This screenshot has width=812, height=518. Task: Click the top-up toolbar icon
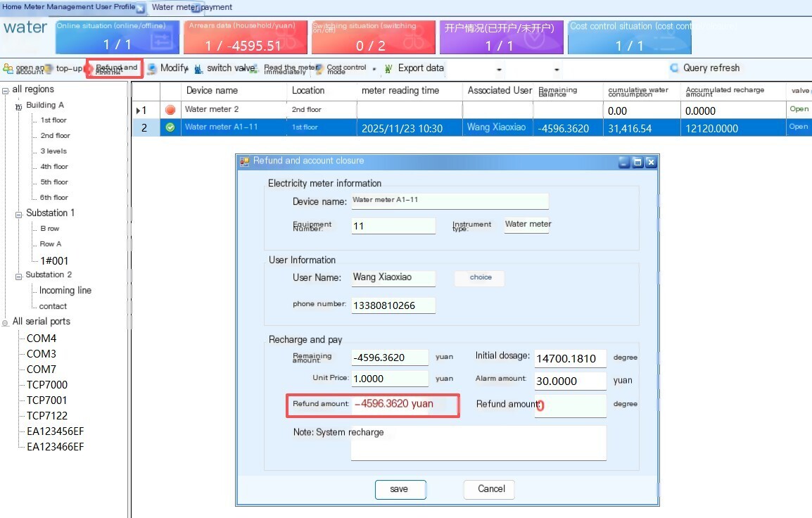coord(49,68)
